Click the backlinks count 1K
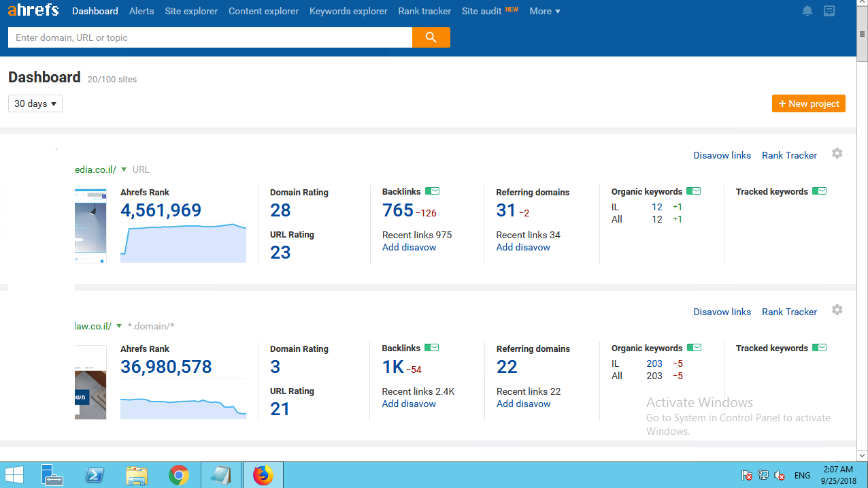The image size is (868, 488). pos(393,367)
